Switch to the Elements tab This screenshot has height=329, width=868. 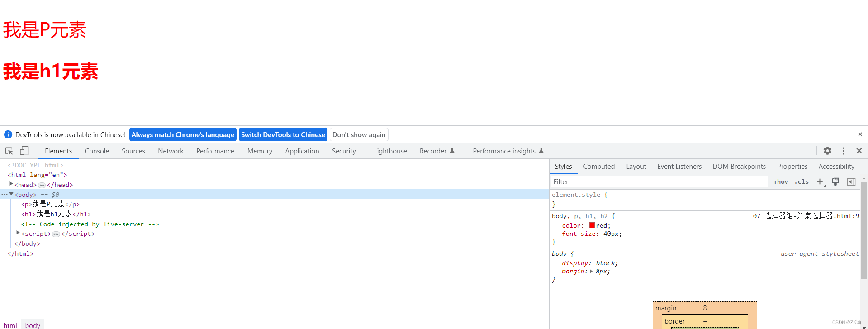[x=58, y=151]
